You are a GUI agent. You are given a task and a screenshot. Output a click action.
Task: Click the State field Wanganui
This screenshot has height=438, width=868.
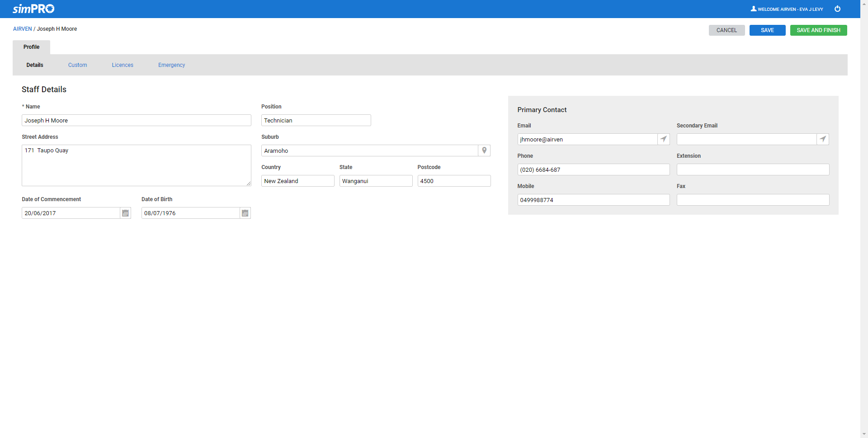point(376,181)
